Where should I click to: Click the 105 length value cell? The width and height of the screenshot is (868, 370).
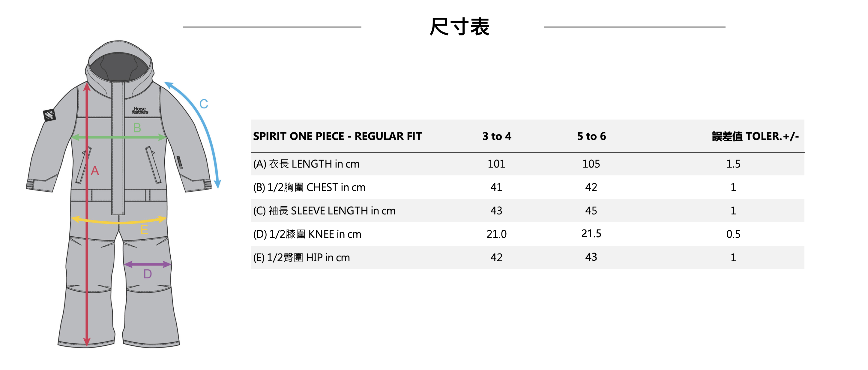(x=591, y=164)
